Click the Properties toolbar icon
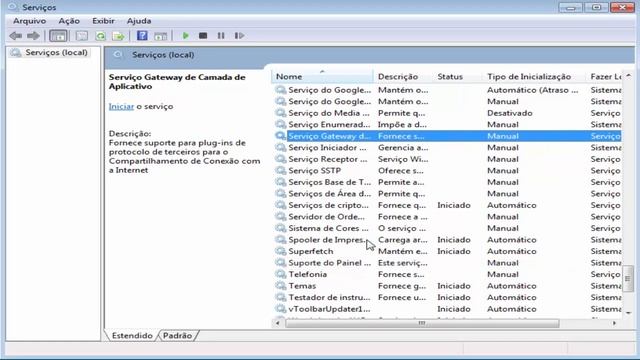 [x=82, y=36]
